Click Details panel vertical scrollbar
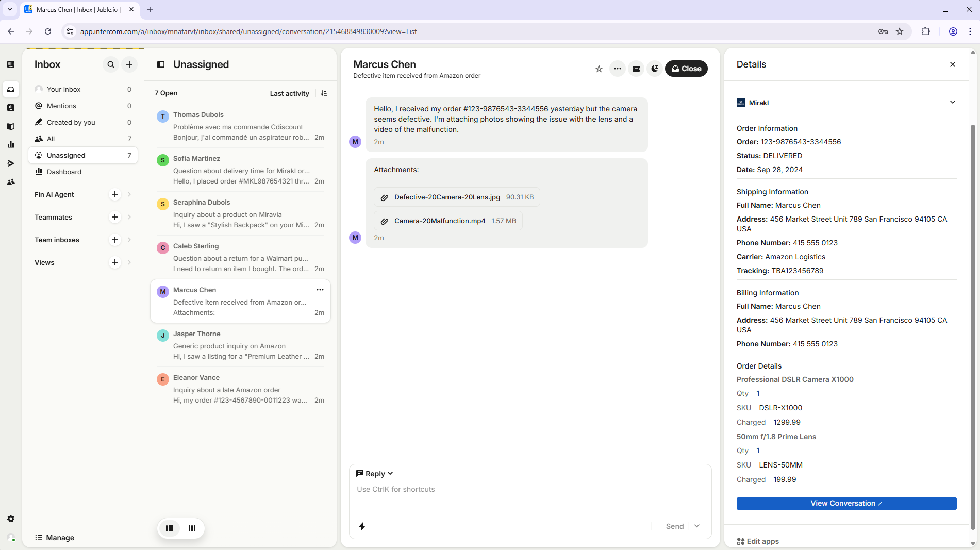This screenshot has width=980, height=550. (x=973, y=327)
